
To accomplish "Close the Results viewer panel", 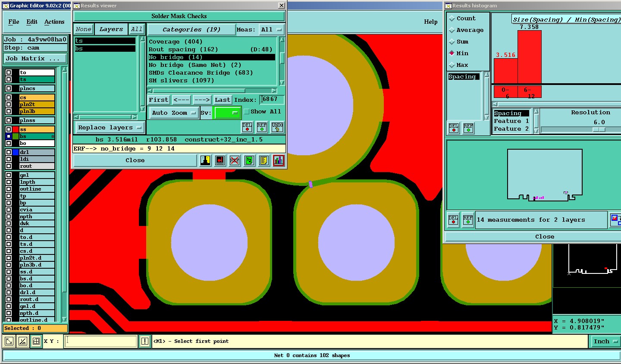I will [x=135, y=160].
